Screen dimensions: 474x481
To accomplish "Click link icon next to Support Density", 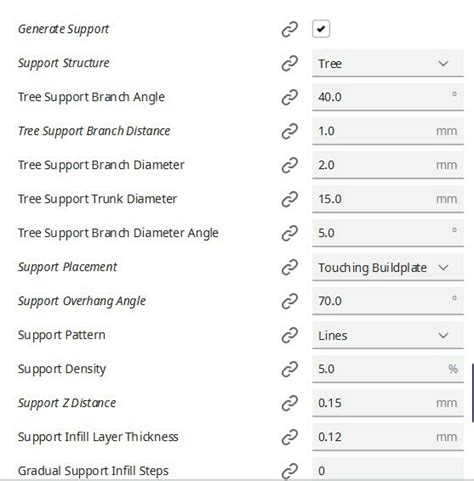I will click(x=289, y=369).
